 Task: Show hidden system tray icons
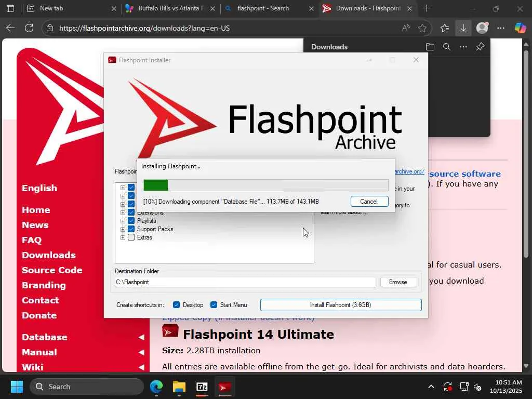click(x=431, y=387)
